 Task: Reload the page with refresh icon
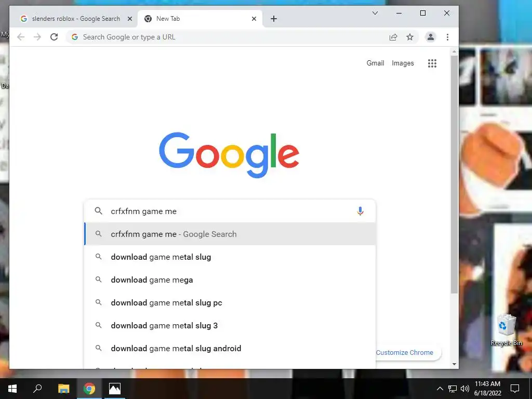tap(54, 37)
